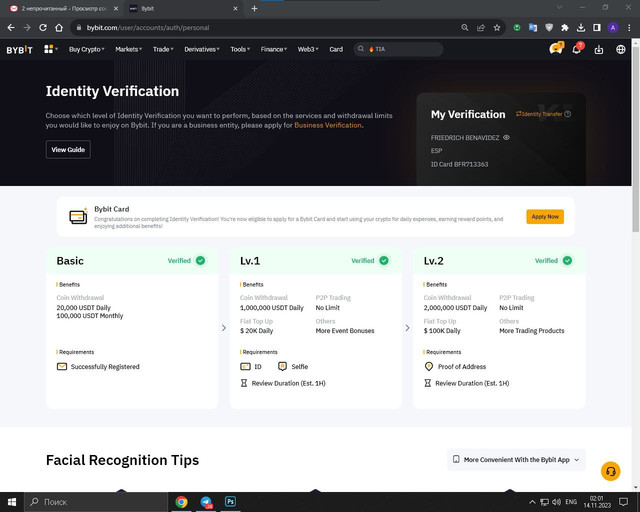Open the Windows notification center icon
The height and width of the screenshot is (512, 640).
pos(623,502)
